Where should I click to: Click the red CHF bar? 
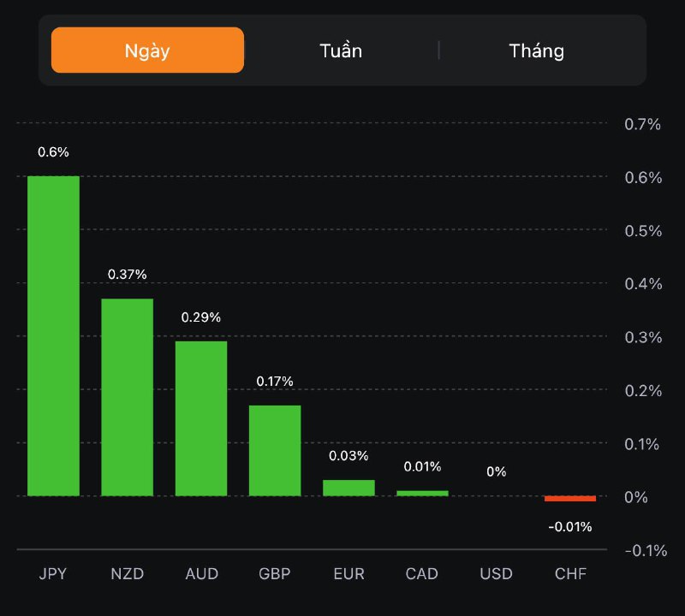tap(570, 498)
